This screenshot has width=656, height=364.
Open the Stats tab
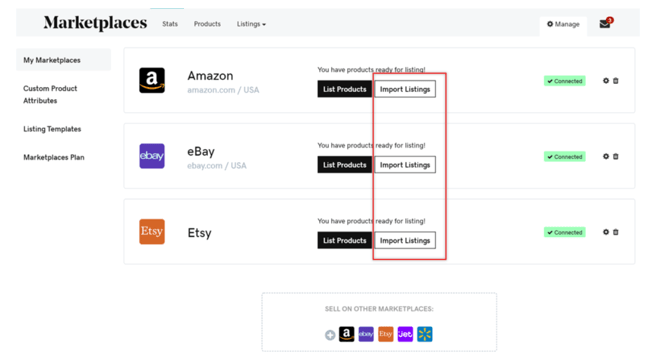point(170,24)
